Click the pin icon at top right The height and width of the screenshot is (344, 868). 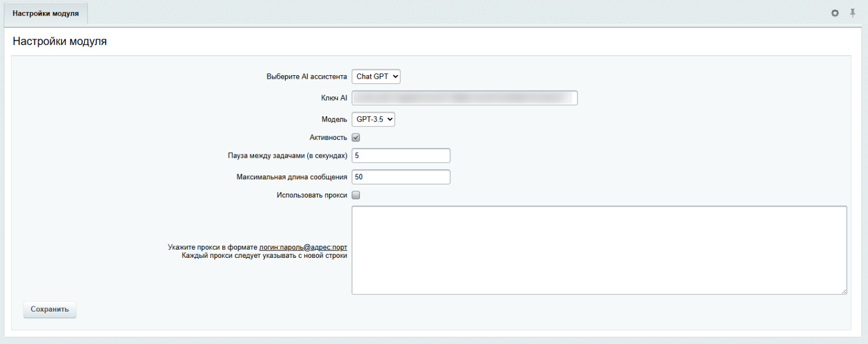point(852,13)
